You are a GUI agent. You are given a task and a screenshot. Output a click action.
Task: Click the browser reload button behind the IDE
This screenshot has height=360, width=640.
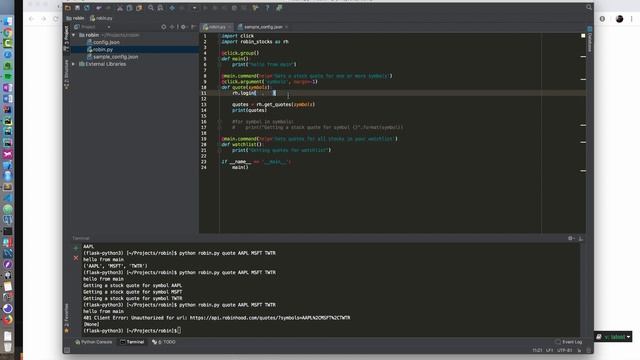56,19
